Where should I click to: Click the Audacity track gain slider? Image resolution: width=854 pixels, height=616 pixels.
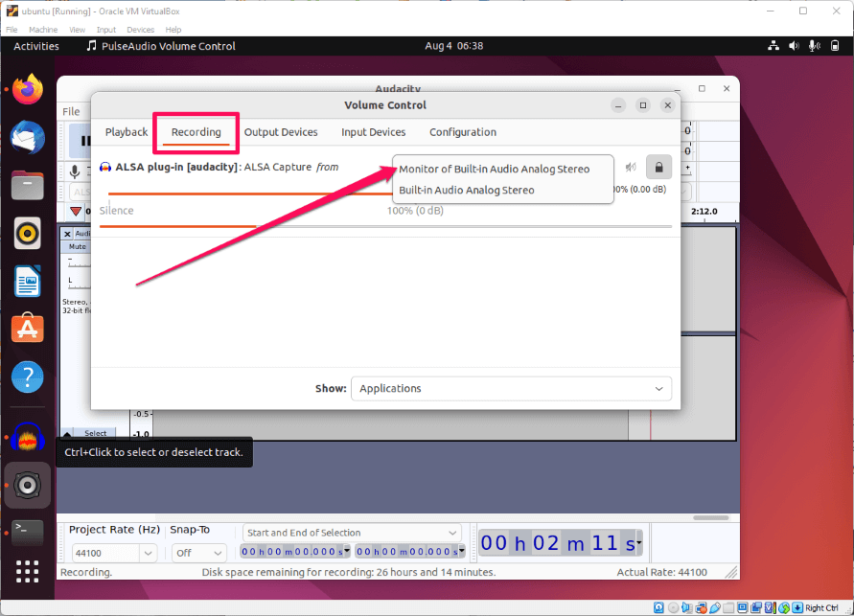tap(79, 262)
